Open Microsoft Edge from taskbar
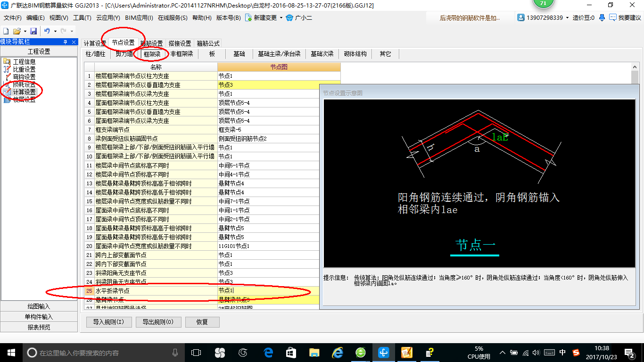 click(269, 352)
